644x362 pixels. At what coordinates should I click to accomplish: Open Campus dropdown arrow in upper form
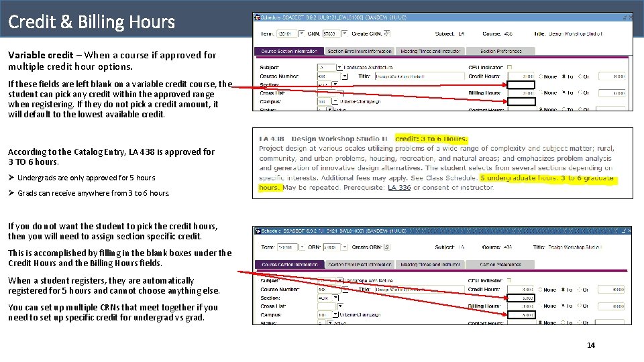coord(335,101)
